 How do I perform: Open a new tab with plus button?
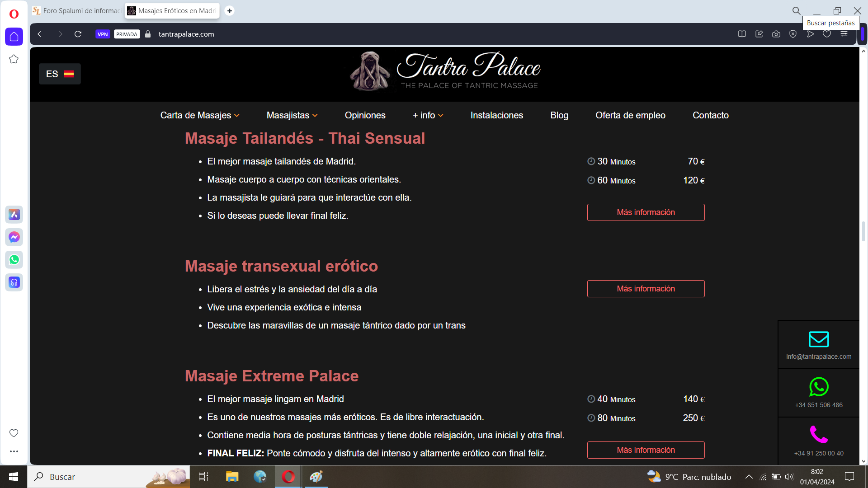pyautogui.click(x=230, y=10)
